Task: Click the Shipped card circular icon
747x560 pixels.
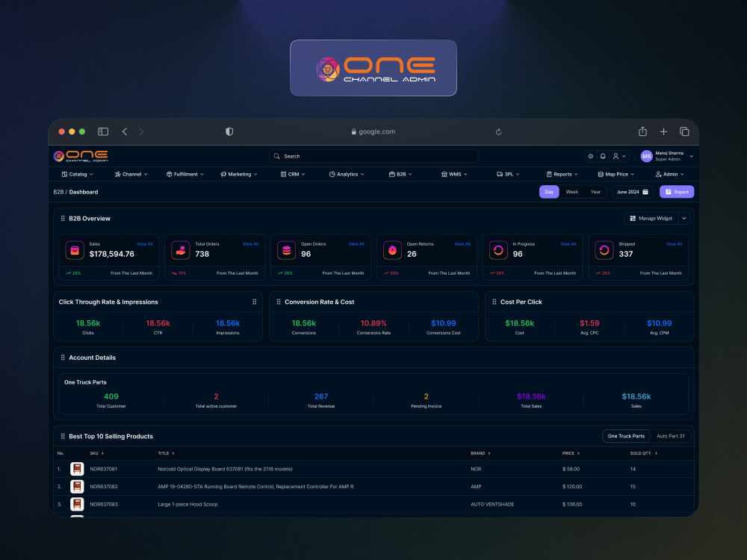Action: [604, 250]
